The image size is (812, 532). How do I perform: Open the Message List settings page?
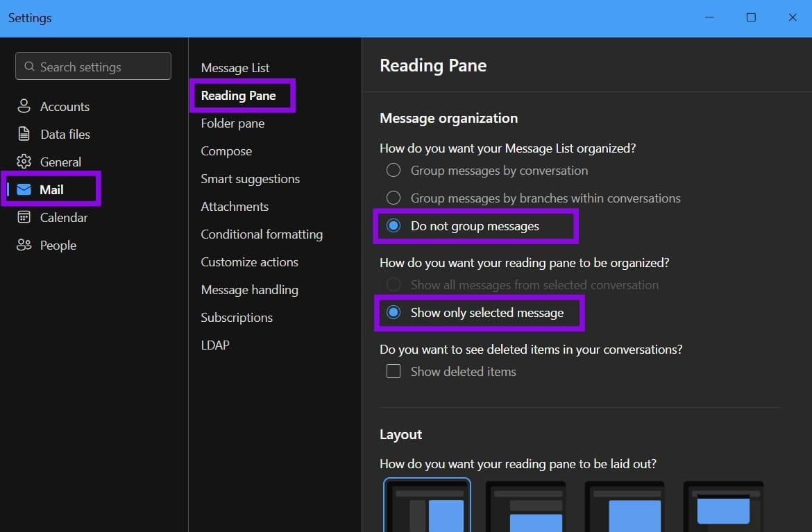click(235, 68)
